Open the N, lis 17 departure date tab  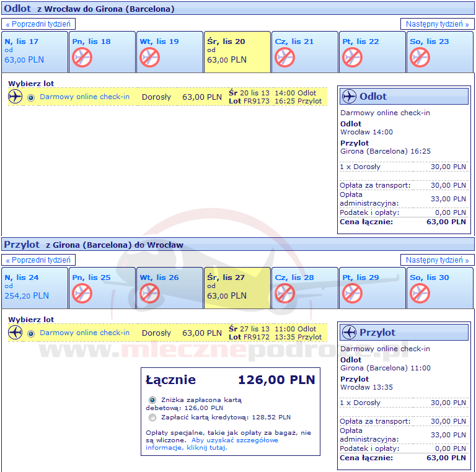[x=34, y=52]
